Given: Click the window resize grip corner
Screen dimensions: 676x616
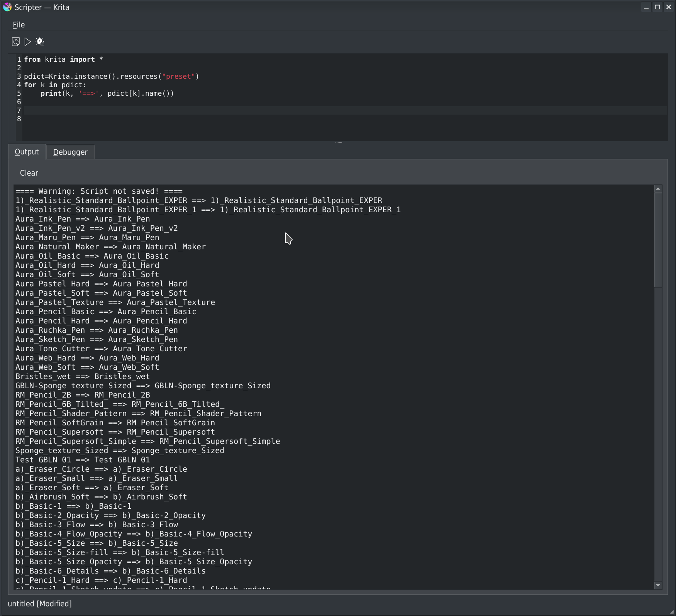Looking at the screenshot, I should (x=672, y=612).
